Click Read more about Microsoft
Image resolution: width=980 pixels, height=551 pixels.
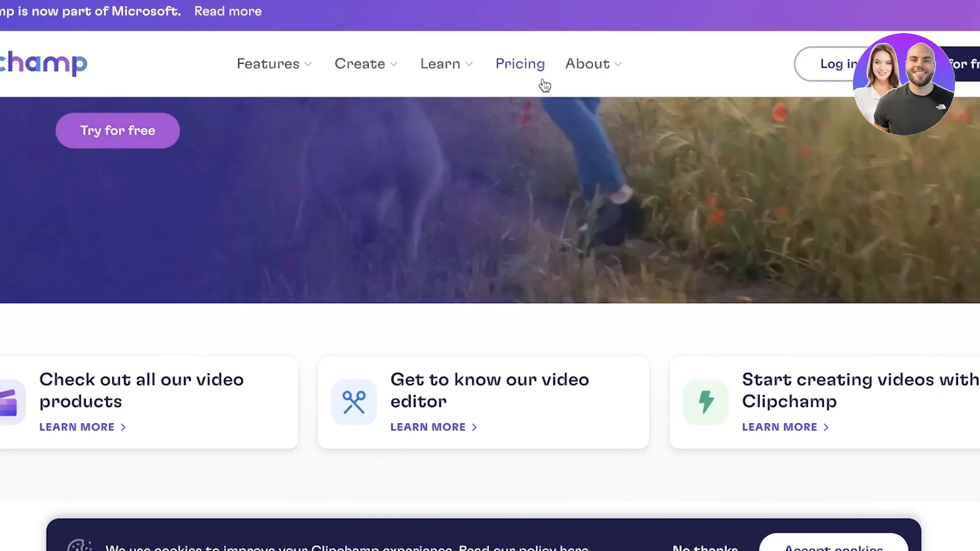point(228,11)
